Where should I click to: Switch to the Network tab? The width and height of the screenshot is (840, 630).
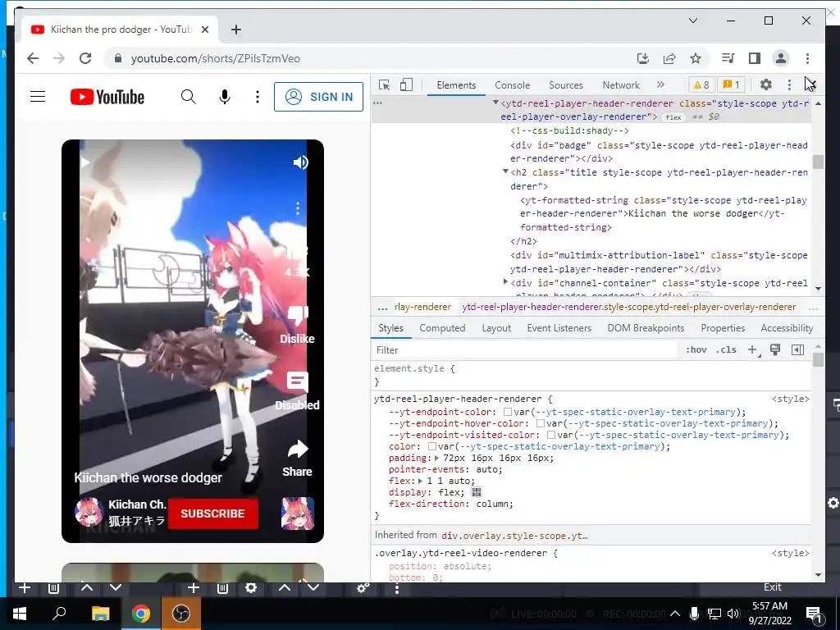pos(621,85)
